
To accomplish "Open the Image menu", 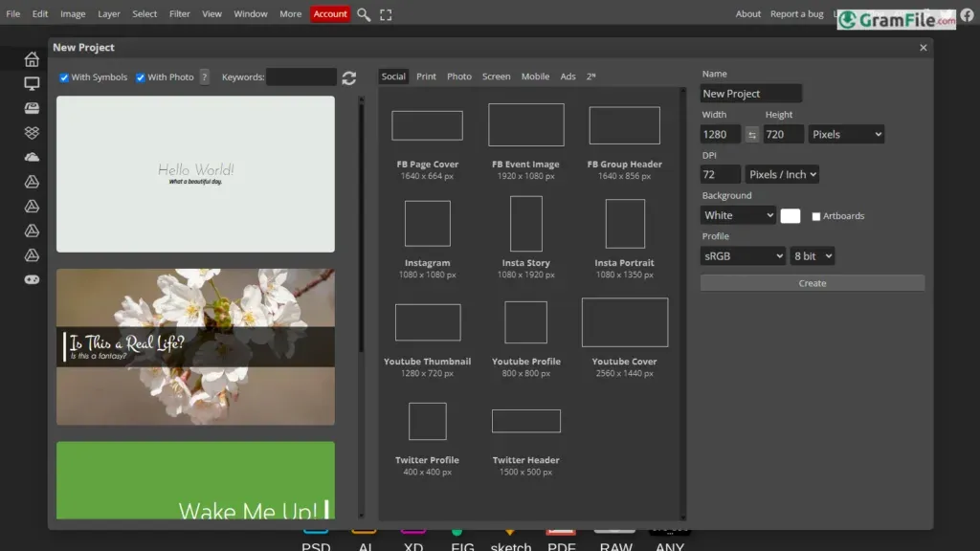I will pyautogui.click(x=73, y=13).
